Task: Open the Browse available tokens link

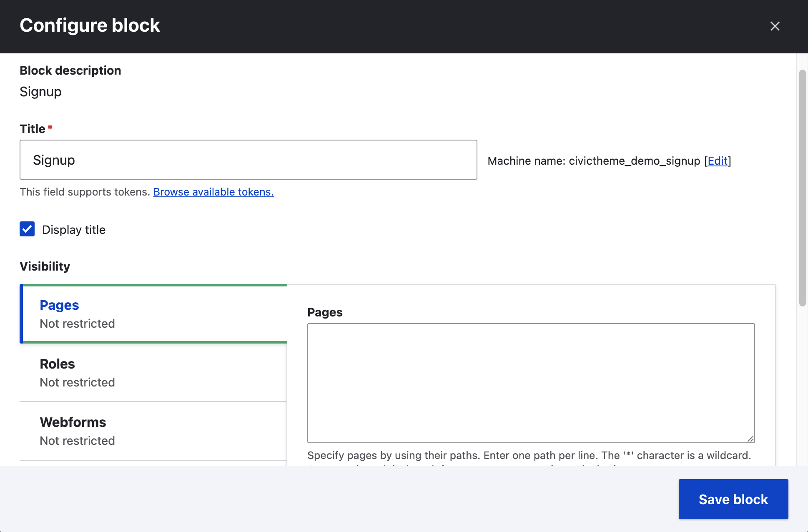Action: tap(213, 192)
